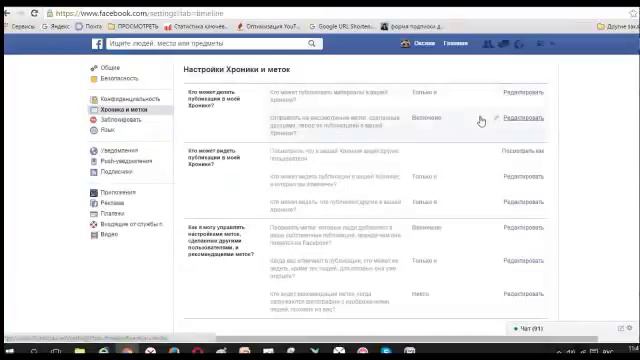Open Google URL Shorten... bookmark
The height and width of the screenshot is (360, 640).
point(341,27)
